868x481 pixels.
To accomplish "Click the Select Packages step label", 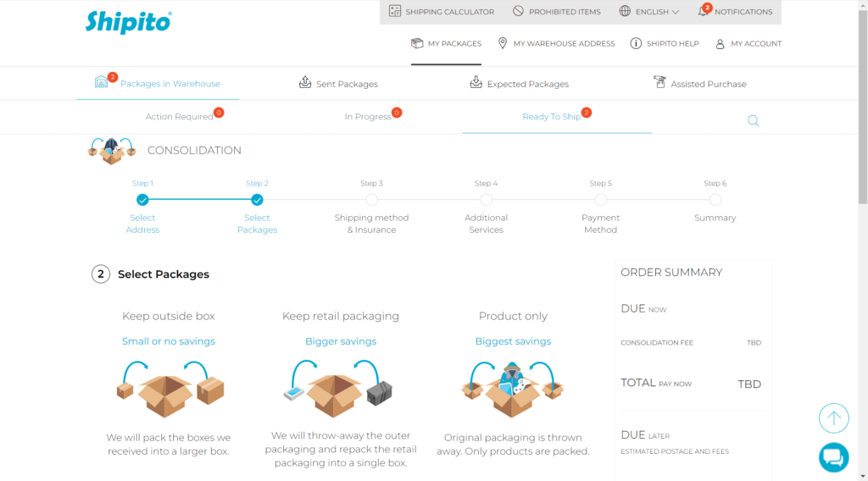I will 257,224.
